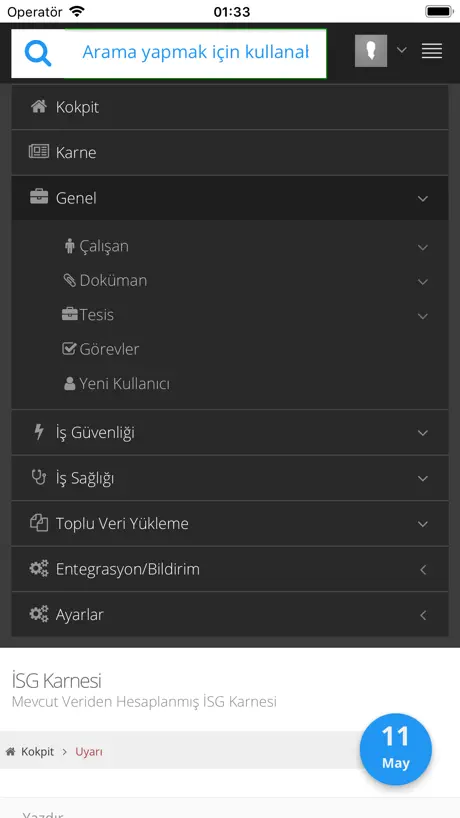Click the Toplu Veri Yükleme copy icon

(39, 523)
